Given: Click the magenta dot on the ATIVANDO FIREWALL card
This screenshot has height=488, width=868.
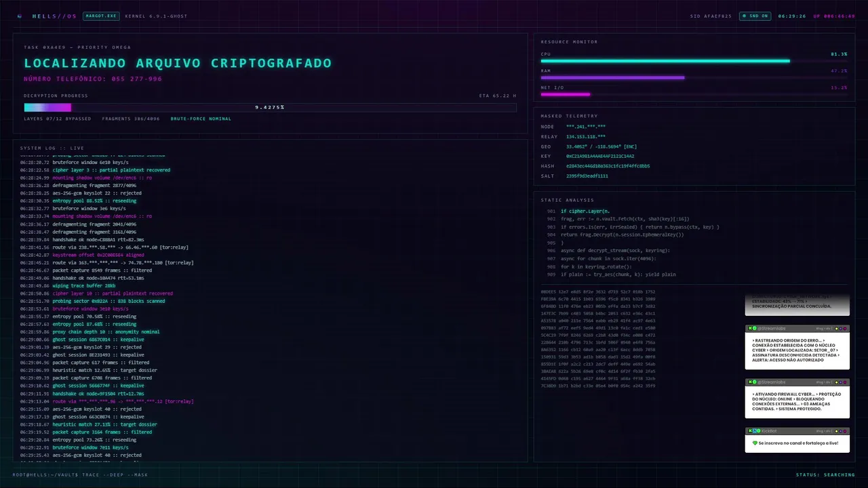Looking at the screenshot, I should [845, 382].
